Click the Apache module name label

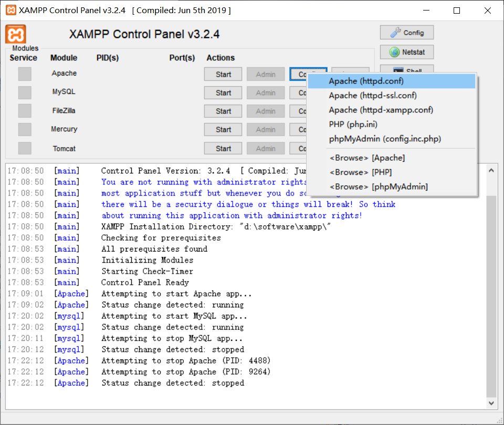[64, 74]
